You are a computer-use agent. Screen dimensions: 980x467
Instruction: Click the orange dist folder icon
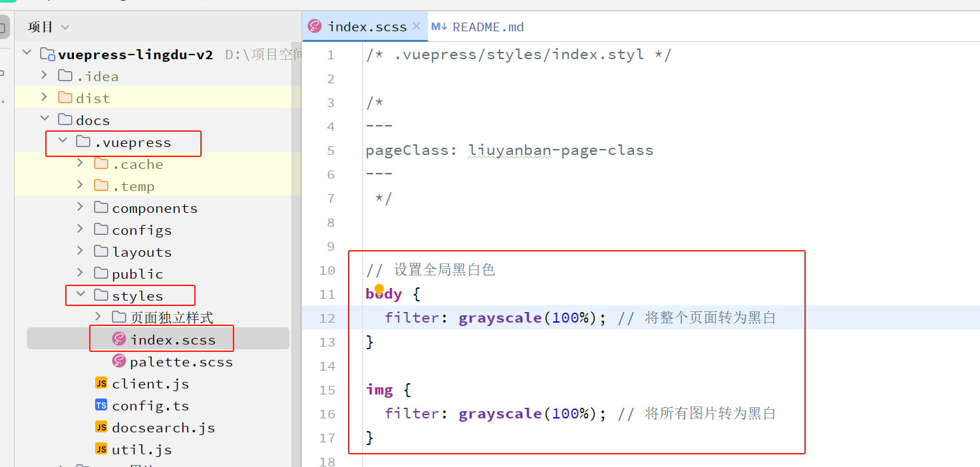click(65, 98)
